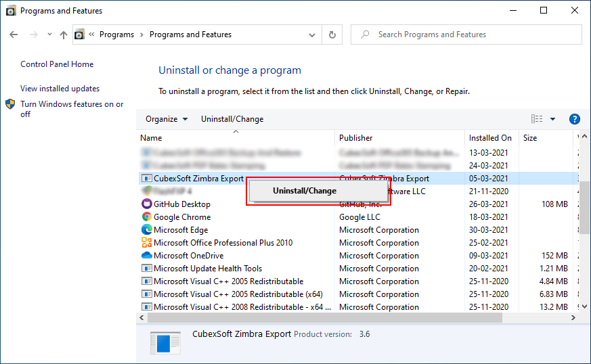Click the Programs and Features breadcrumb
The height and width of the screenshot is (364, 591).
pyautogui.click(x=190, y=35)
